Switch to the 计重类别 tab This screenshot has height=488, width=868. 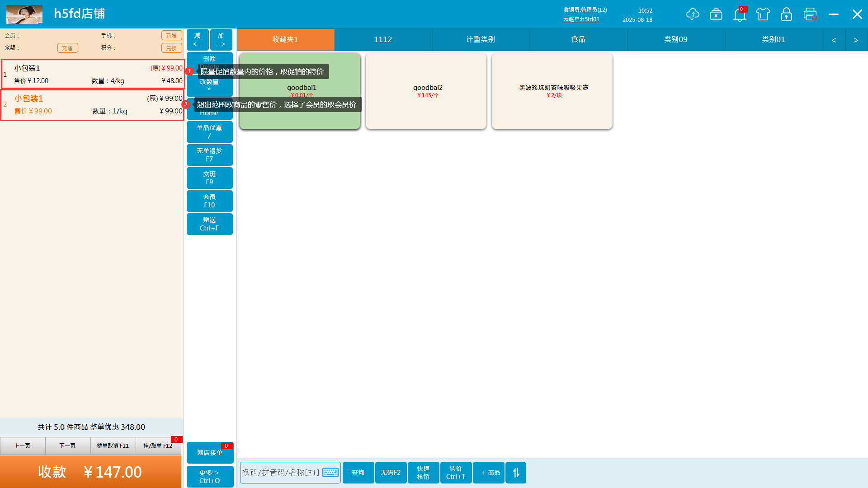coord(481,39)
